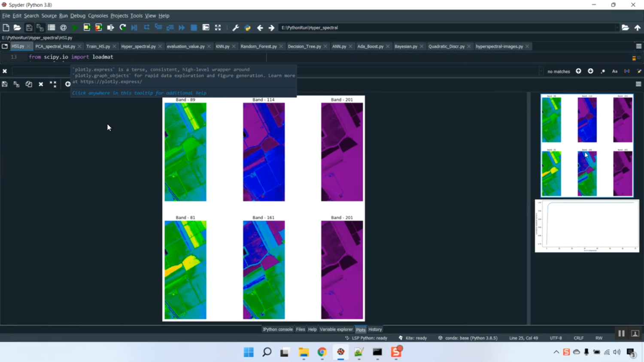
Task: Open the Preferences wrench icon
Action: pyautogui.click(x=235, y=27)
